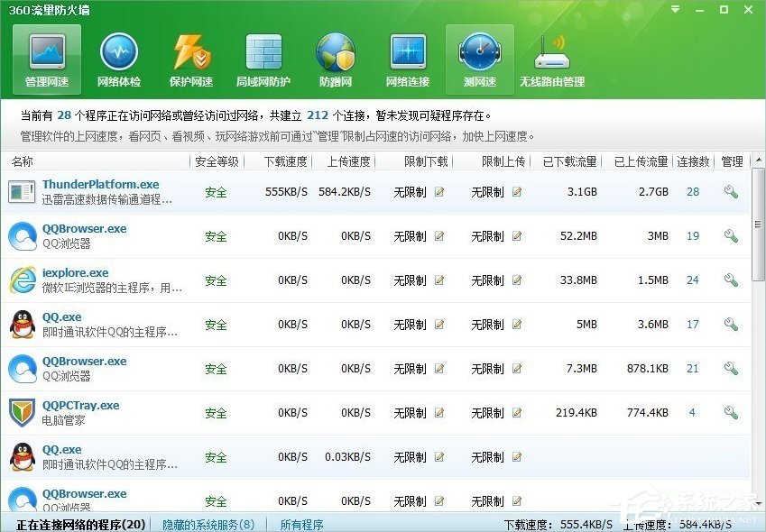Click the QQ.exe program icon
This screenshot has height=532, width=766.
(23, 325)
